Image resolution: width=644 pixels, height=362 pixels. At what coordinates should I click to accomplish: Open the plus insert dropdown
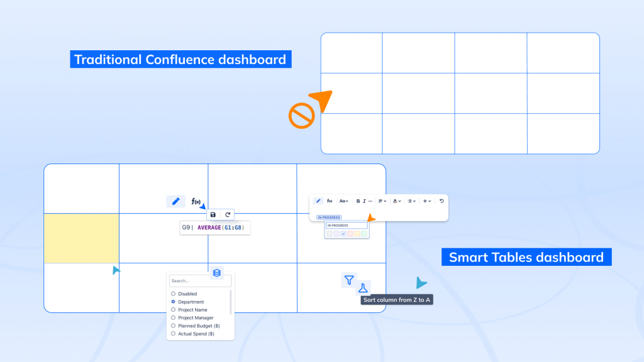pos(427,201)
